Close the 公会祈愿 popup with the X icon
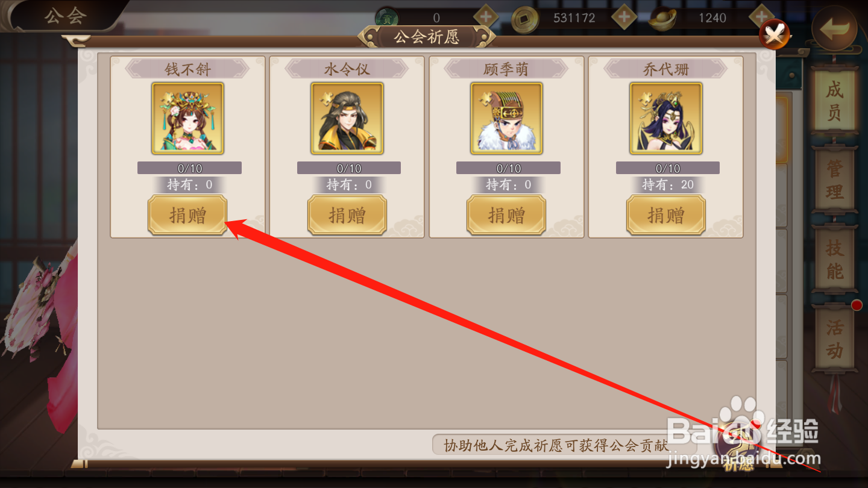Viewport: 868px width, 488px height. point(774,34)
